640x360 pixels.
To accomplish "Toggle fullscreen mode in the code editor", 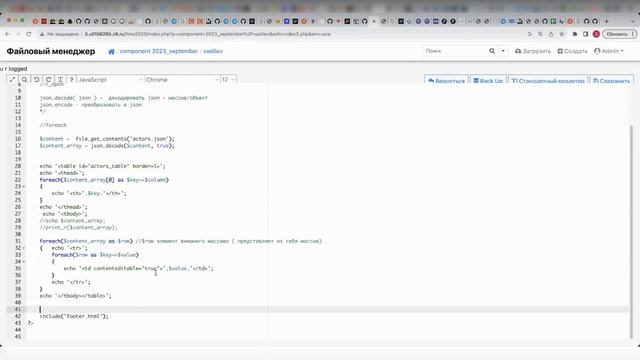I will tap(12, 80).
